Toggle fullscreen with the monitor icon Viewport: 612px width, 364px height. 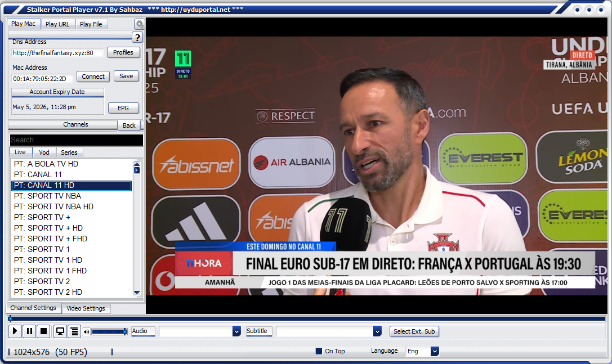60,331
